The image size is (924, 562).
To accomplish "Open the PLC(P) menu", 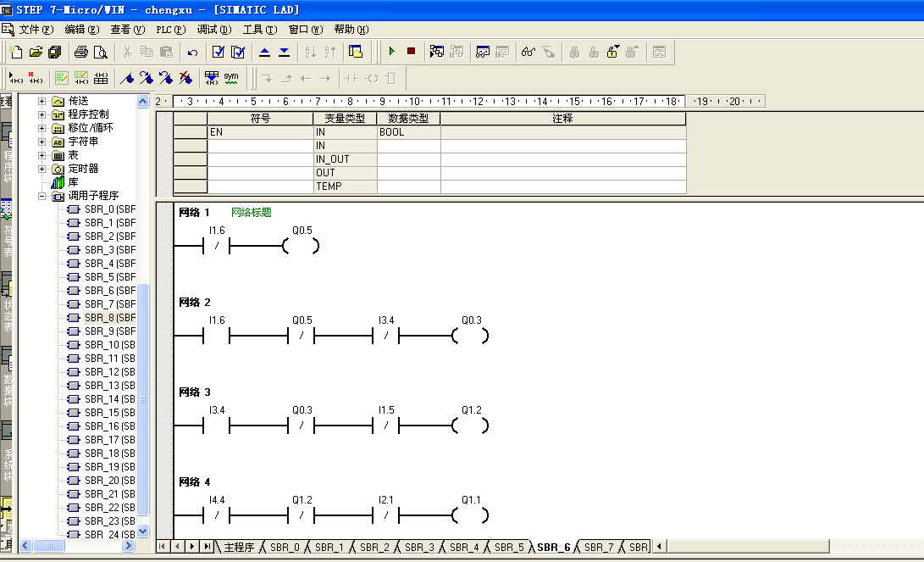I will click(171, 30).
